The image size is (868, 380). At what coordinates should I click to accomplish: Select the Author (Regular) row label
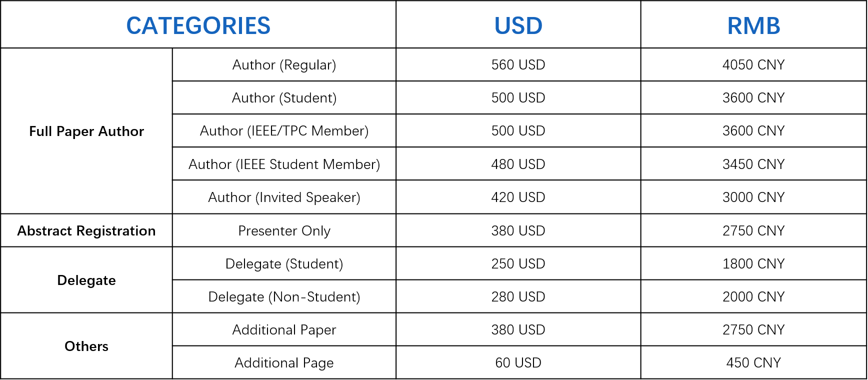click(x=284, y=64)
